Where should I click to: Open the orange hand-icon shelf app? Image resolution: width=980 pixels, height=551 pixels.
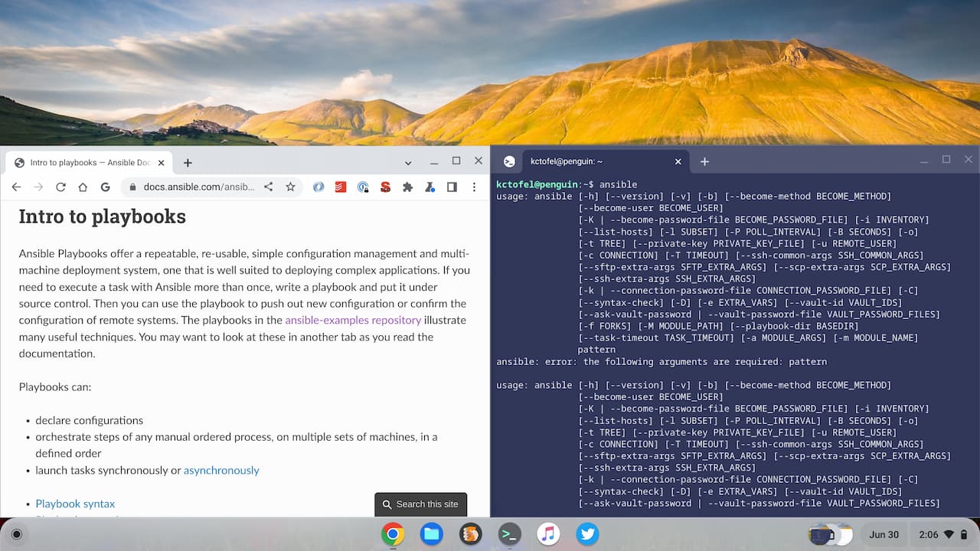(471, 534)
